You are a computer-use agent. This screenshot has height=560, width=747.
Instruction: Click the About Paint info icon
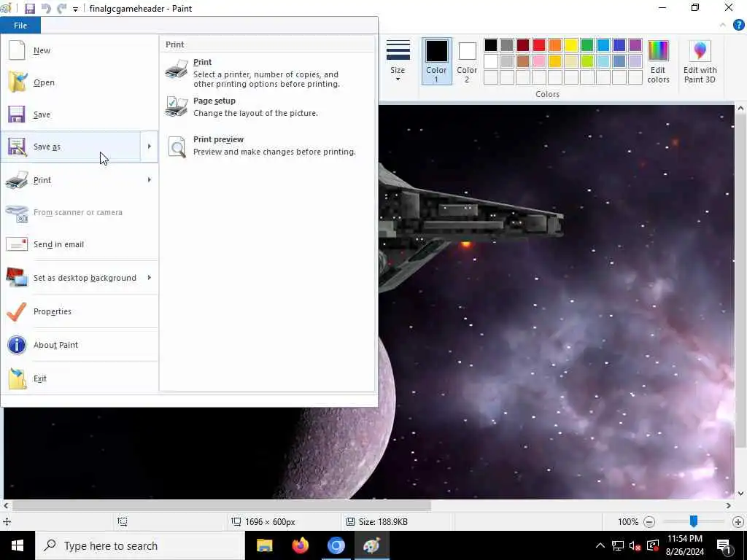coord(17,345)
